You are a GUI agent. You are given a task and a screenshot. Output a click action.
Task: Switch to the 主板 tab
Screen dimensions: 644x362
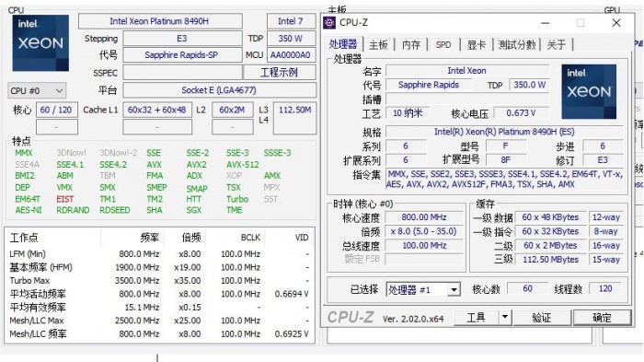(x=378, y=44)
